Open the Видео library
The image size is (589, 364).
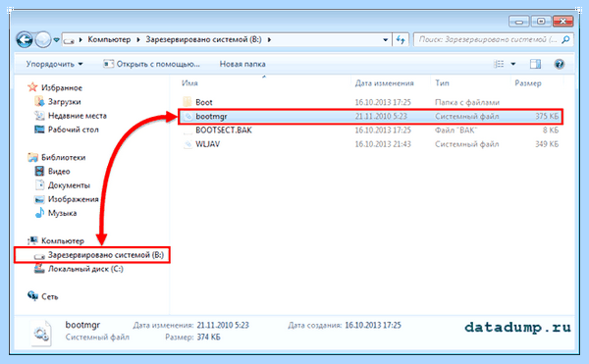tap(59, 171)
